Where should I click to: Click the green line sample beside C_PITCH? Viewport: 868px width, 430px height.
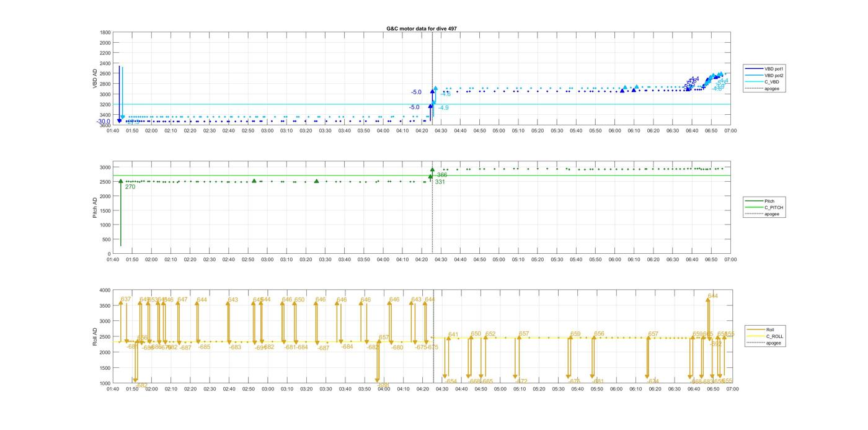(x=755, y=208)
